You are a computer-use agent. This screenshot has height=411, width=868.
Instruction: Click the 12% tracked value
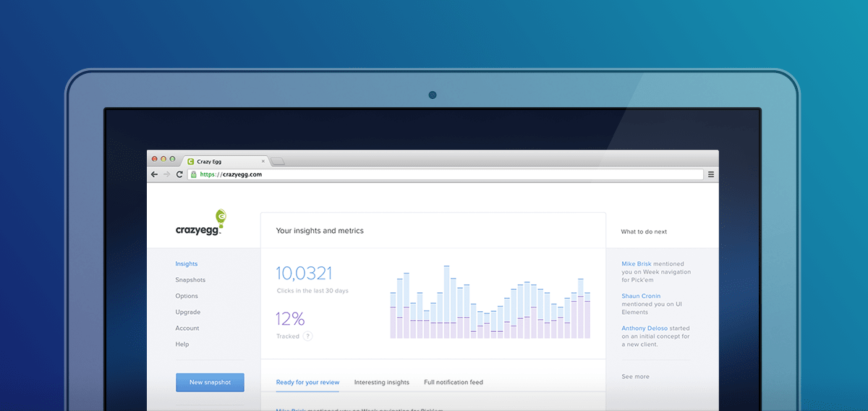coord(290,318)
